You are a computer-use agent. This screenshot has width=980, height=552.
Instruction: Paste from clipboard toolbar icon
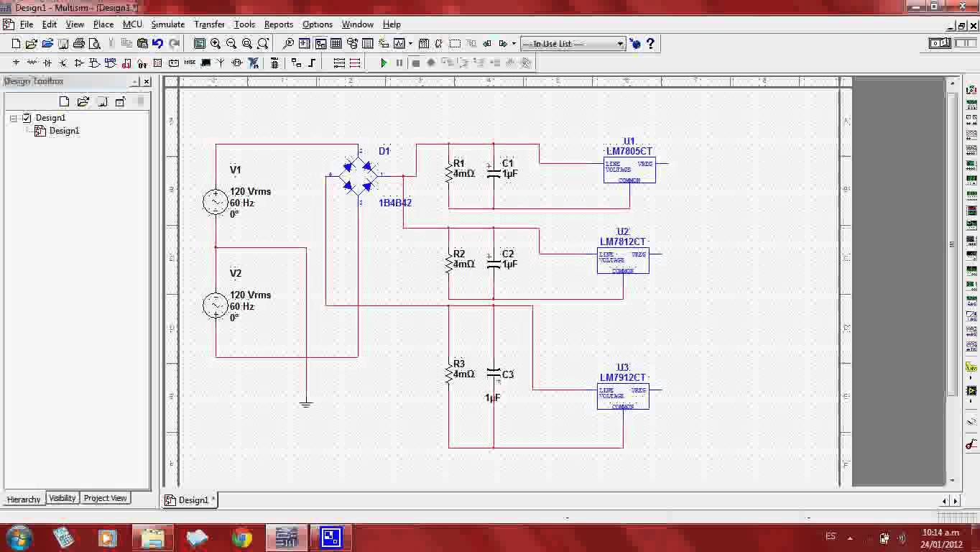pos(142,44)
